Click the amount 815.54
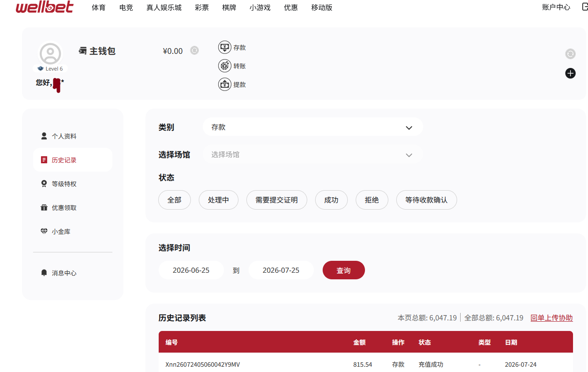Screen dimensions: 588x372 coord(363,364)
